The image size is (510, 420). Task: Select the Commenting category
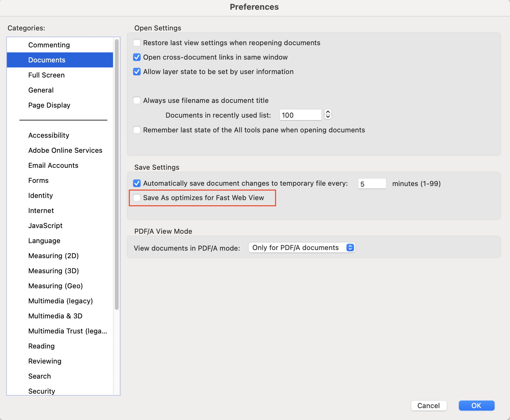tap(49, 45)
